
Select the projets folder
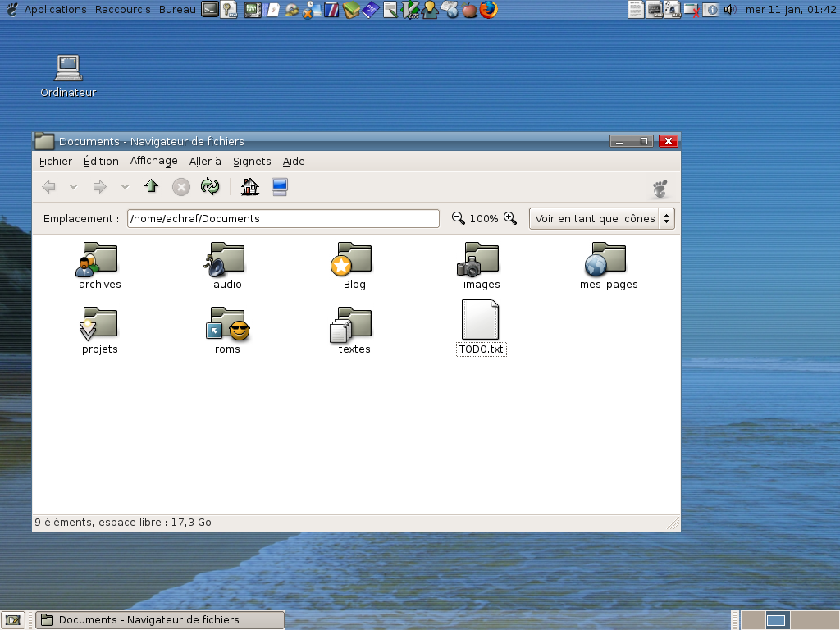click(99, 331)
